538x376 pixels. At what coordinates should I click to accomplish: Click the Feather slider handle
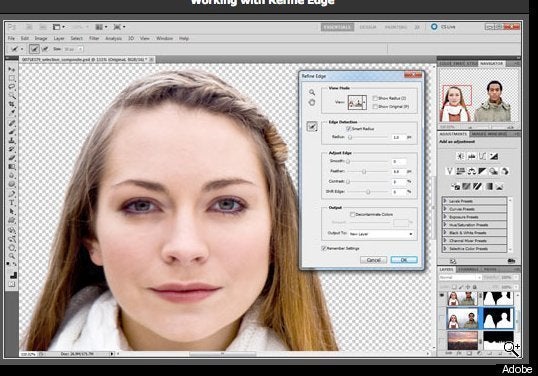pos(364,171)
